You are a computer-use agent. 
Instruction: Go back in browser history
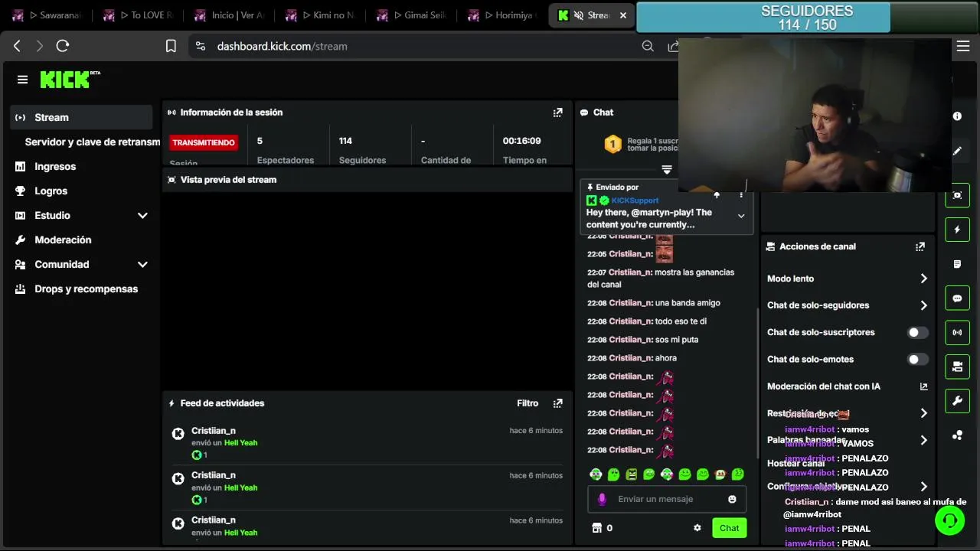17,46
